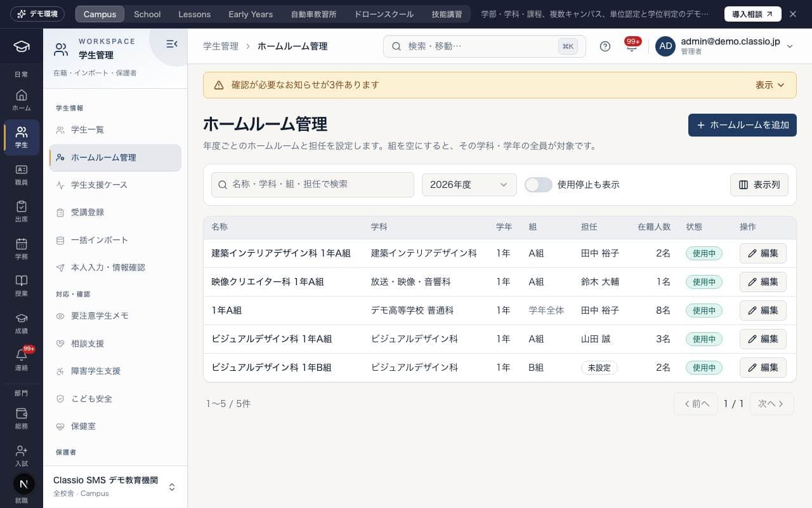
Task: Click the AD user avatar
Action: (x=665, y=46)
